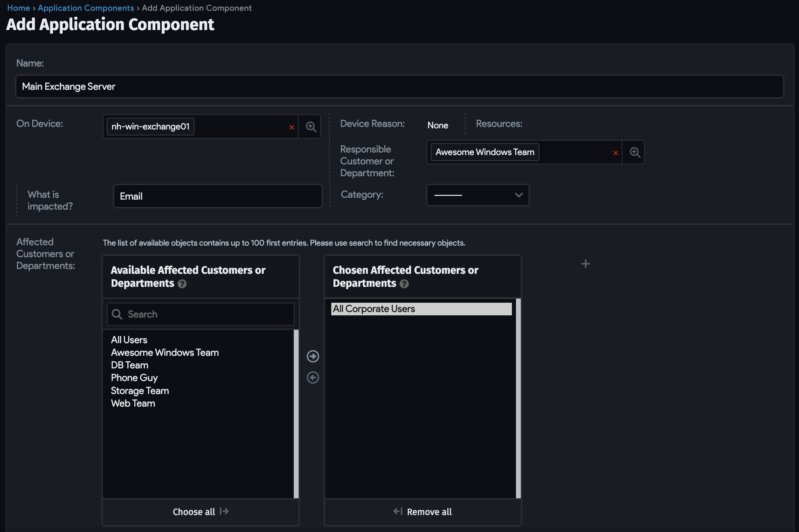Open the customer search magnifier icon

634,152
